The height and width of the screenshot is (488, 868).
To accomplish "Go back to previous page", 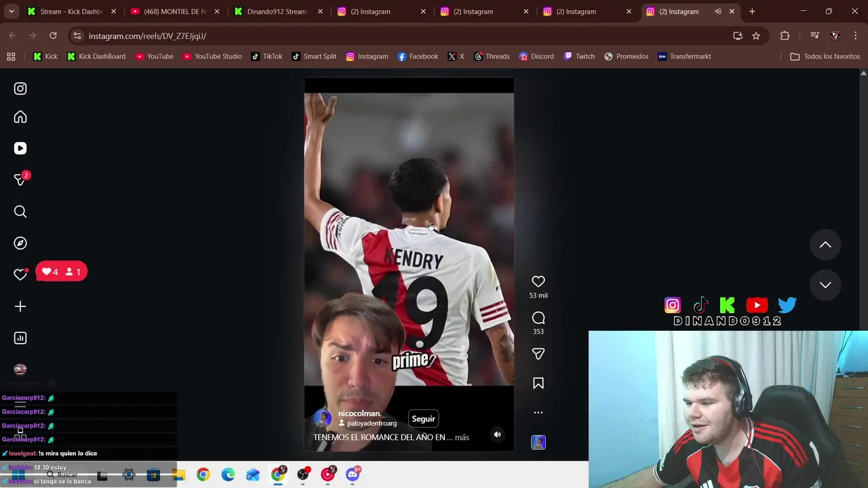I will pyautogui.click(x=13, y=36).
